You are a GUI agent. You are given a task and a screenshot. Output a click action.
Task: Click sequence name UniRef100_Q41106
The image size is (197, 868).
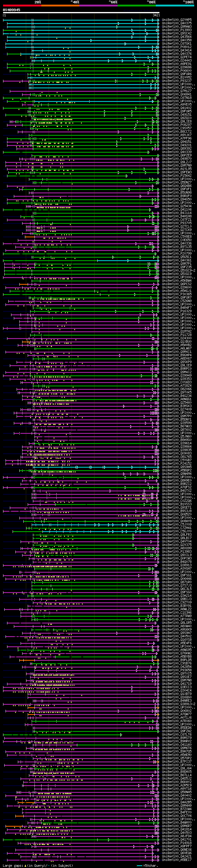[x=177, y=210]
